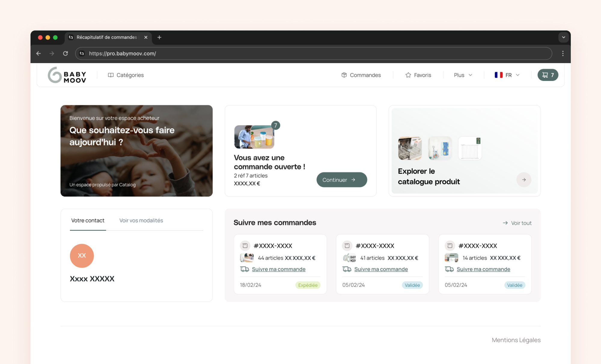Screen dimensions: 601x364
Task: Open a new browser tab
Action: coord(159,37)
